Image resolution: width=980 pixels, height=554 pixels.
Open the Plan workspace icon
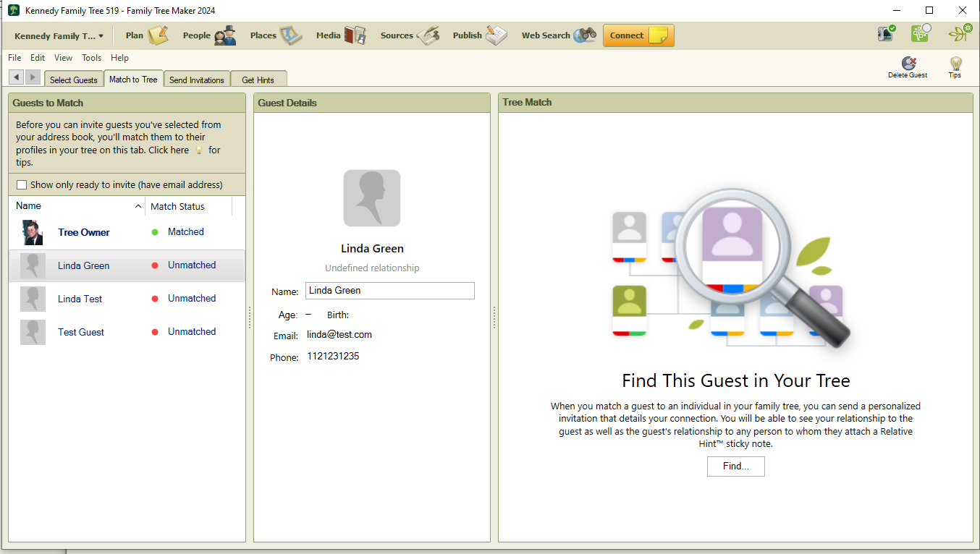158,35
